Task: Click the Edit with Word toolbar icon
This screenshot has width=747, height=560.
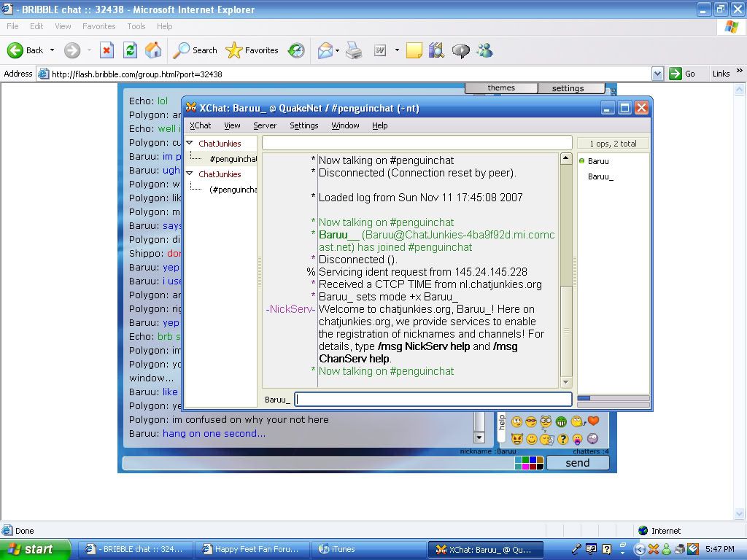Action: point(379,50)
